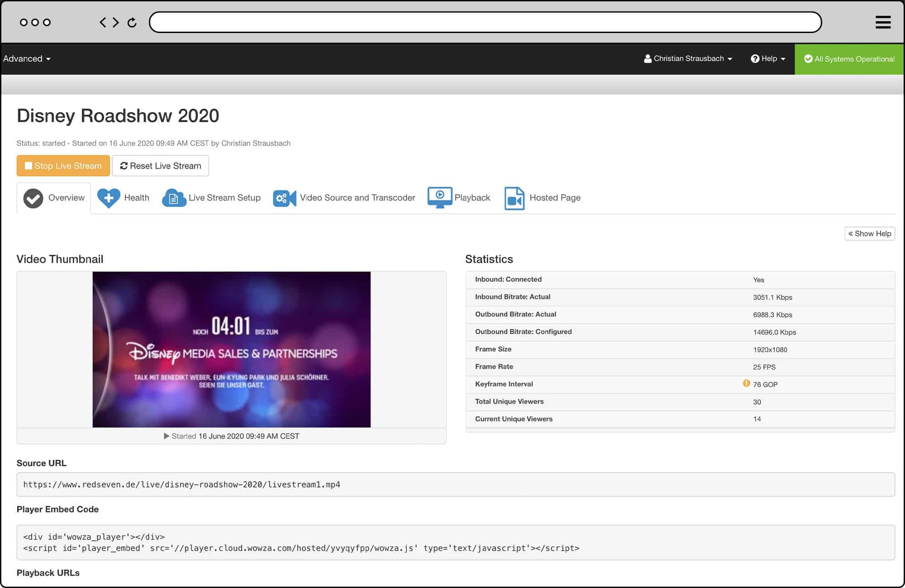Click the Current Unique Viewers label

[x=514, y=419]
